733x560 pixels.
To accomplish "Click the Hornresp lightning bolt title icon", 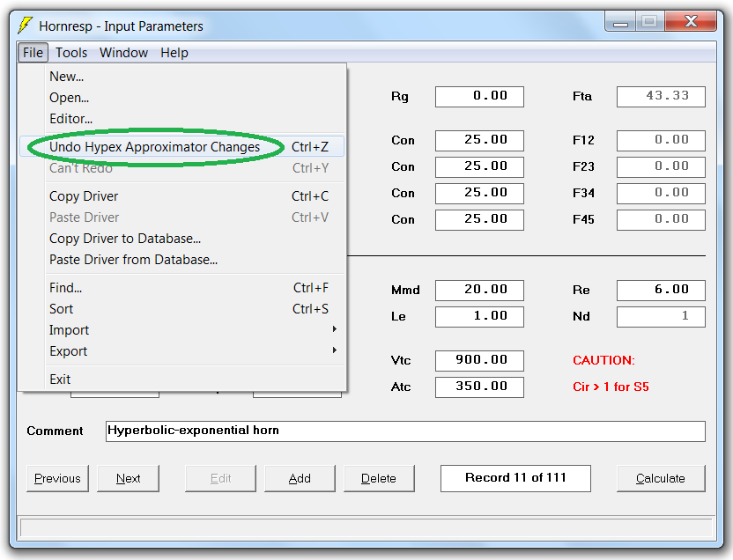I will [26, 26].
